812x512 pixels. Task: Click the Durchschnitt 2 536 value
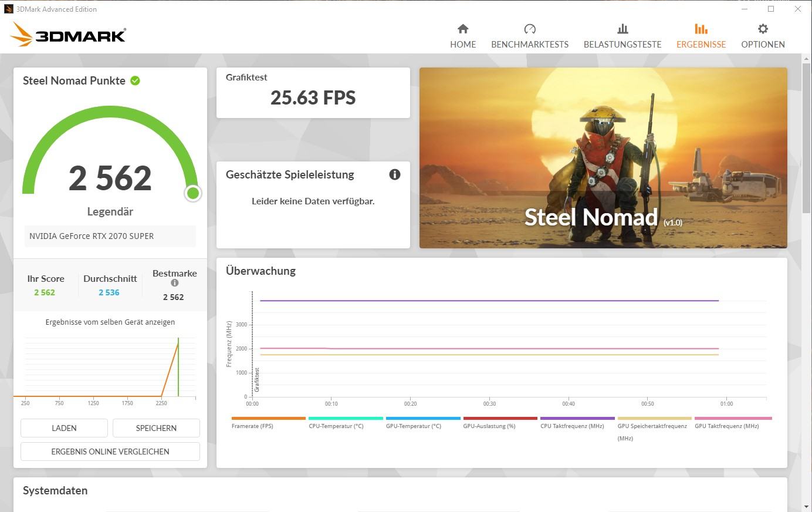[x=109, y=292]
